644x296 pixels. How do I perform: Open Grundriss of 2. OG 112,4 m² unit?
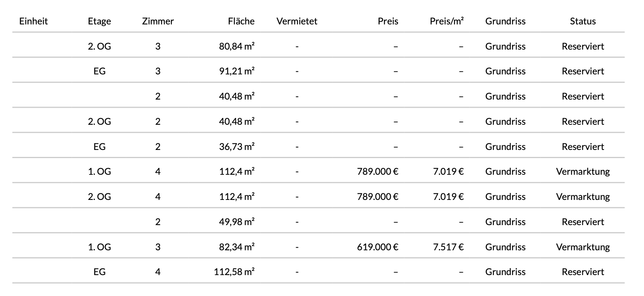(505, 197)
